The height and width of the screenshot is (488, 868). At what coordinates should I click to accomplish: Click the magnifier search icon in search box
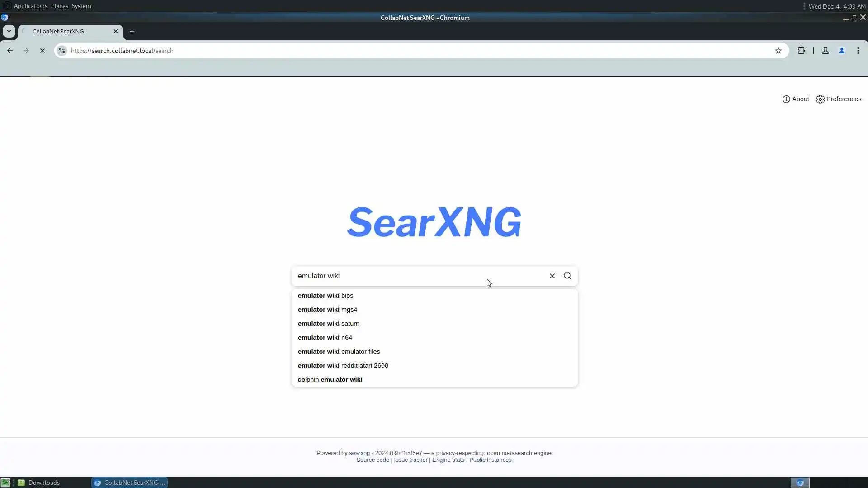pos(567,276)
